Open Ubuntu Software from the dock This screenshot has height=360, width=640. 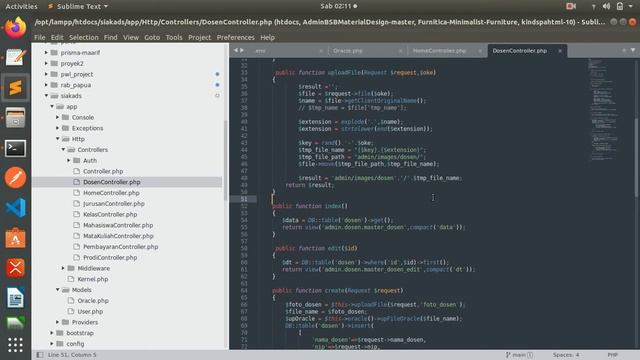pos(16,238)
